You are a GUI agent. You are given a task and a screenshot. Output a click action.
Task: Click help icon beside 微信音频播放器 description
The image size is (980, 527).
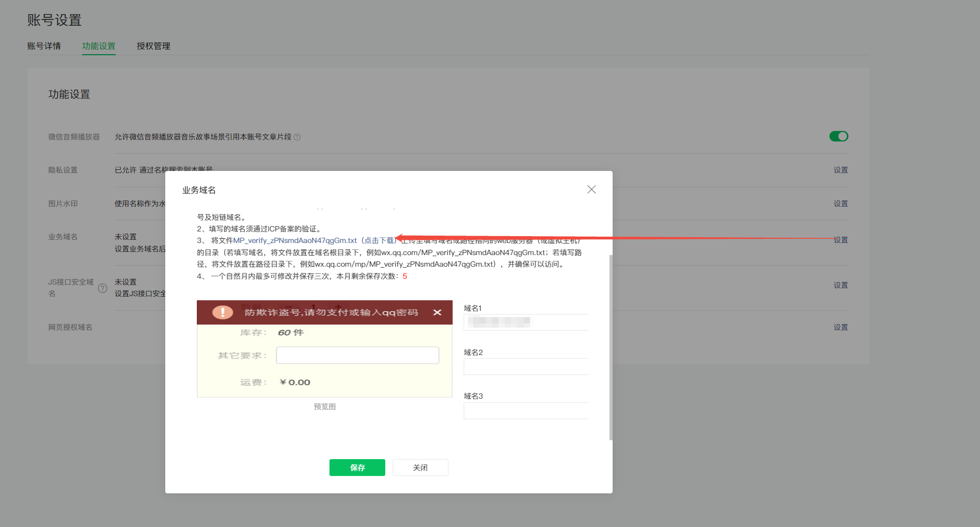click(297, 137)
